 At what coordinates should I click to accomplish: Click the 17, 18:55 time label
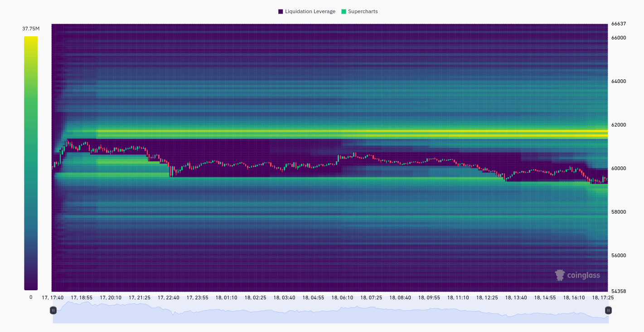click(x=82, y=298)
